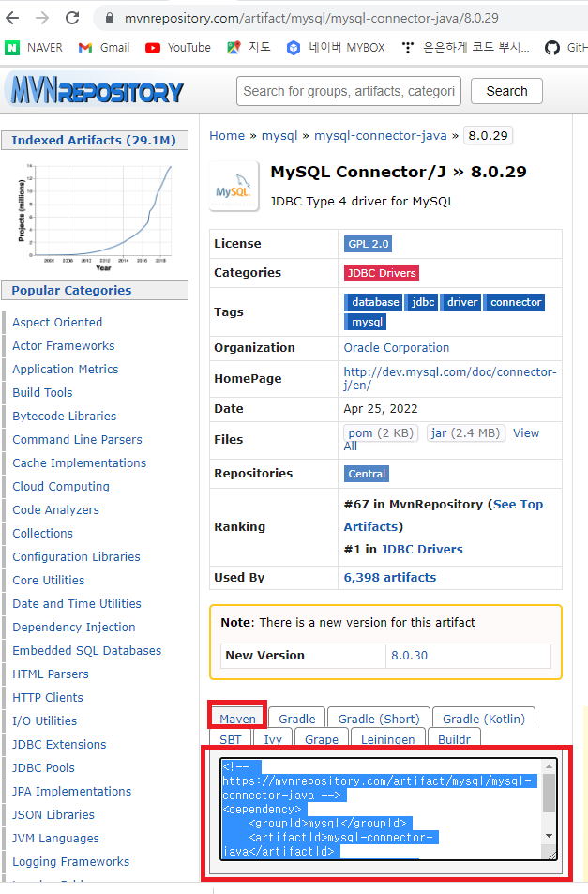Click the browser back arrow
Image resolution: width=588 pixels, height=894 pixels.
pos(12,18)
